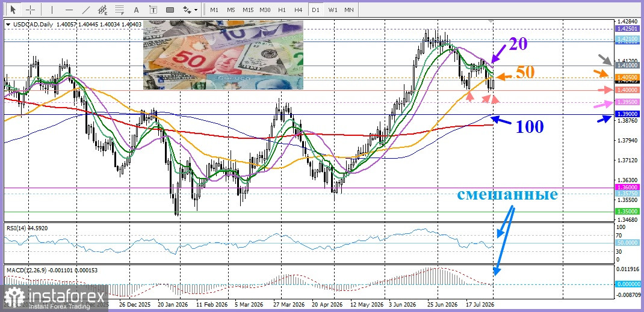
Task: Click the 1.40000 price level label
Action: pos(627,90)
